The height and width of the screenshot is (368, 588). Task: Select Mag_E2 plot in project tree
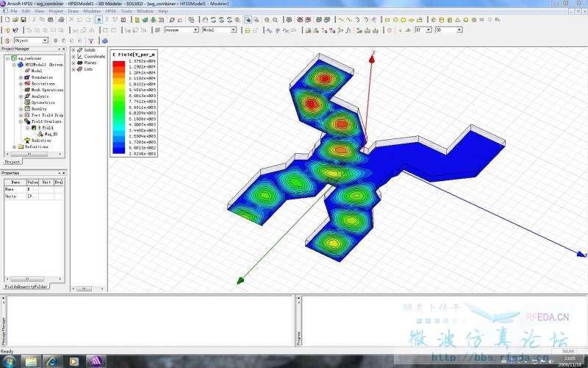pyautogui.click(x=51, y=134)
